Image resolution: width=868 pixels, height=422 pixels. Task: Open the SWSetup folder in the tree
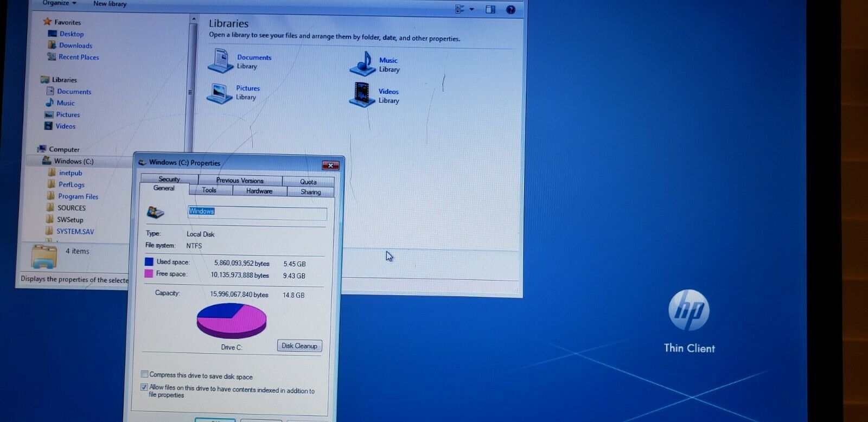click(71, 220)
